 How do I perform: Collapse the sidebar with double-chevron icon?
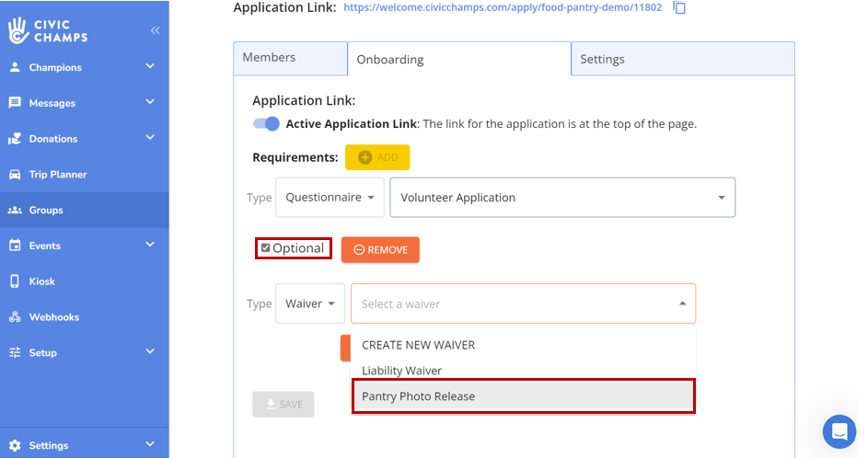point(155,30)
